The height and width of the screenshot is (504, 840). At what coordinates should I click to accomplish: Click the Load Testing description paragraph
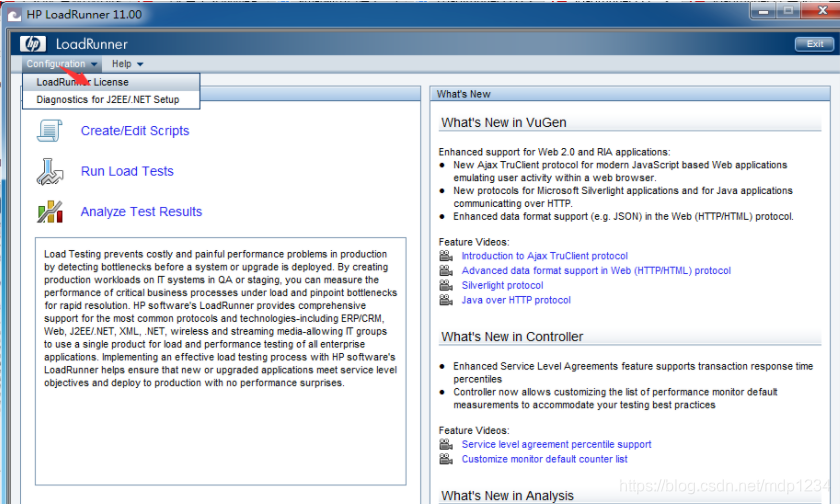pos(220,318)
